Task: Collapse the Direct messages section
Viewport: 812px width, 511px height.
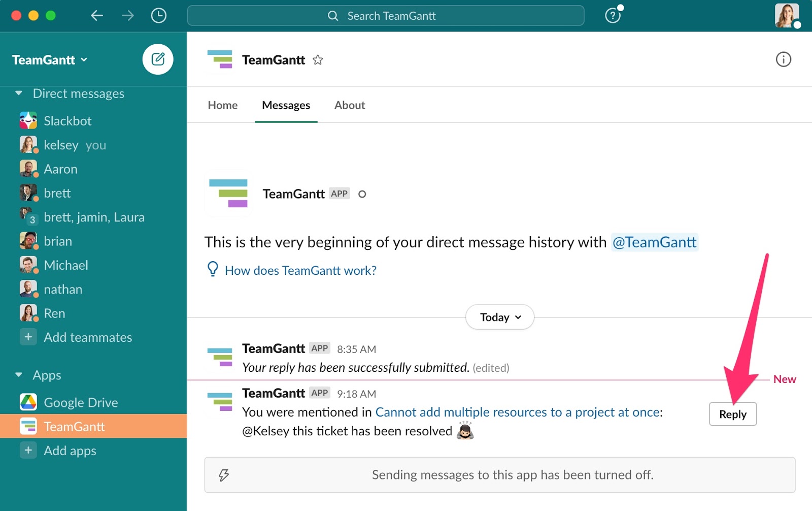Action: pos(19,93)
